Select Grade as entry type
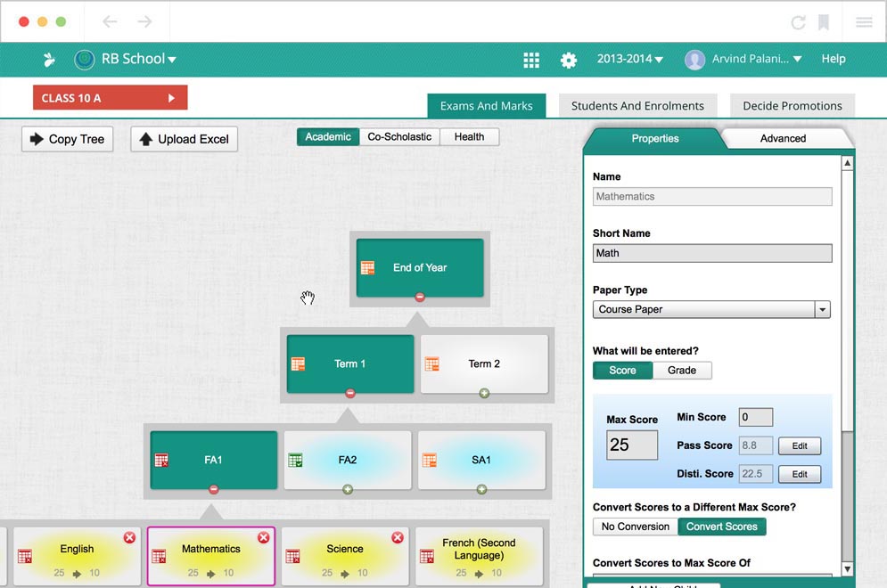This screenshot has width=887, height=588. 682,371
